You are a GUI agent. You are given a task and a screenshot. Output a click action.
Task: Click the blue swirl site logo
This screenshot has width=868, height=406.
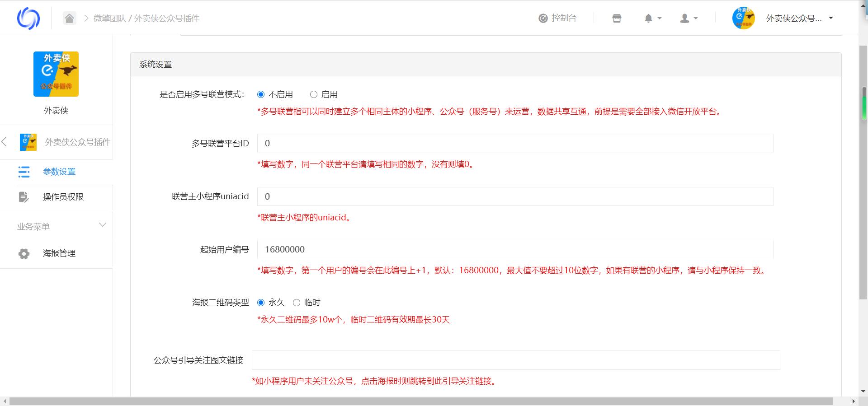coord(28,19)
